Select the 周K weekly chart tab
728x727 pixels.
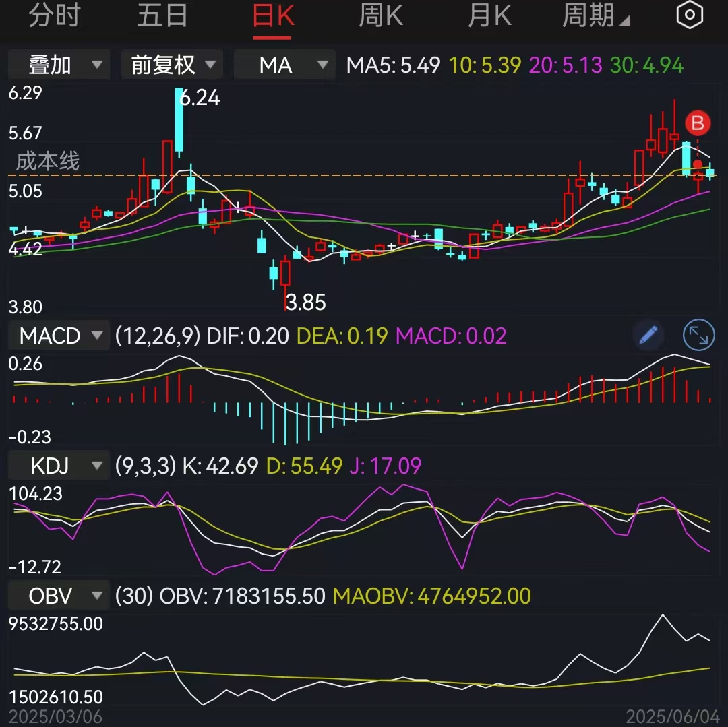click(x=380, y=15)
